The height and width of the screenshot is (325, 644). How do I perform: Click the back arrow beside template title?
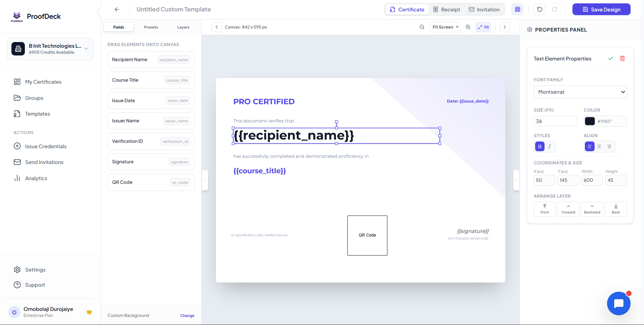[x=117, y=9]
